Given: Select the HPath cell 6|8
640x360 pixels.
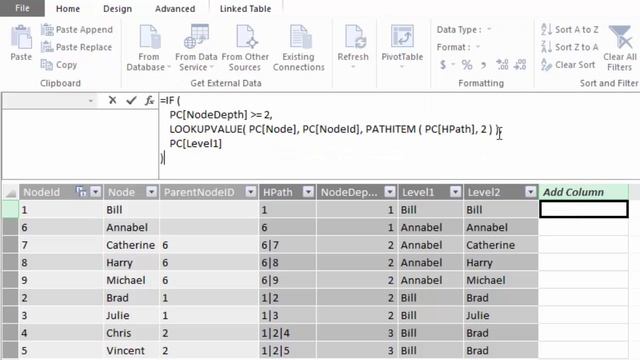Looking at the screenshot, I should (287, 262).
